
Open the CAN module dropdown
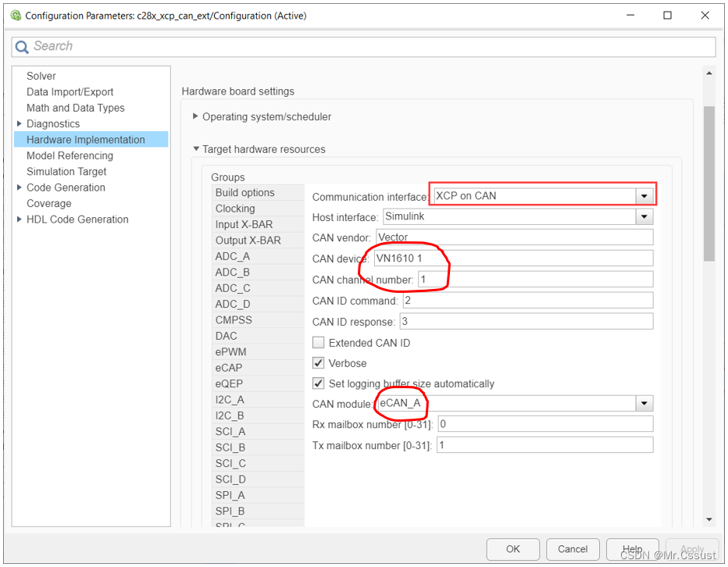pos(644,404)
